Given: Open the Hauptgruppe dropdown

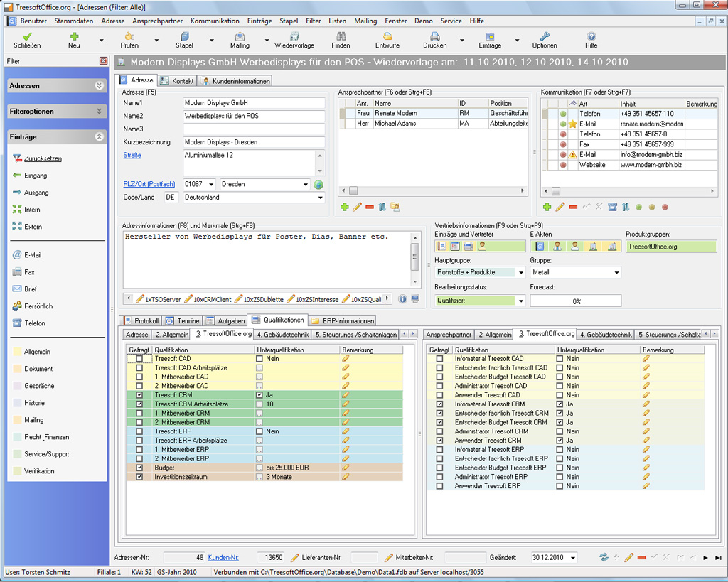Looking at the screenshot, I should 521,272.
